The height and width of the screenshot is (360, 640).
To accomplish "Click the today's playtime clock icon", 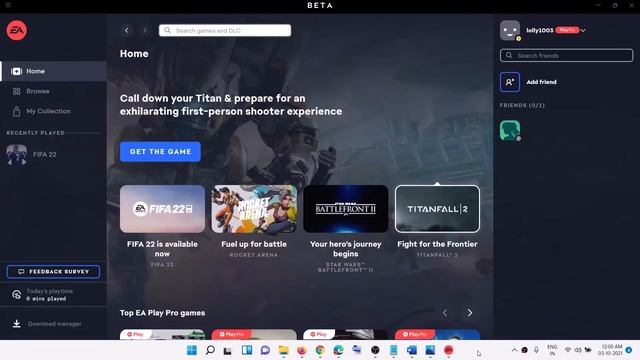I will pos(16,295).
